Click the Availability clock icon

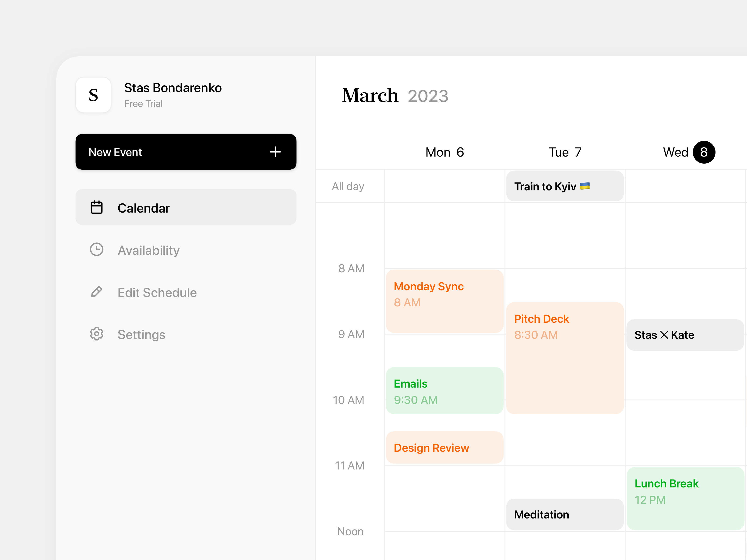[x=97, y=250]
